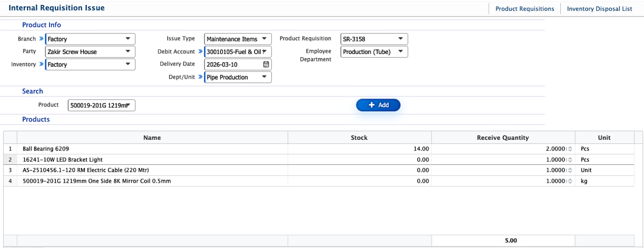644x248 pixels.
Task: Click the Name column header
Action: coord(152,138)
